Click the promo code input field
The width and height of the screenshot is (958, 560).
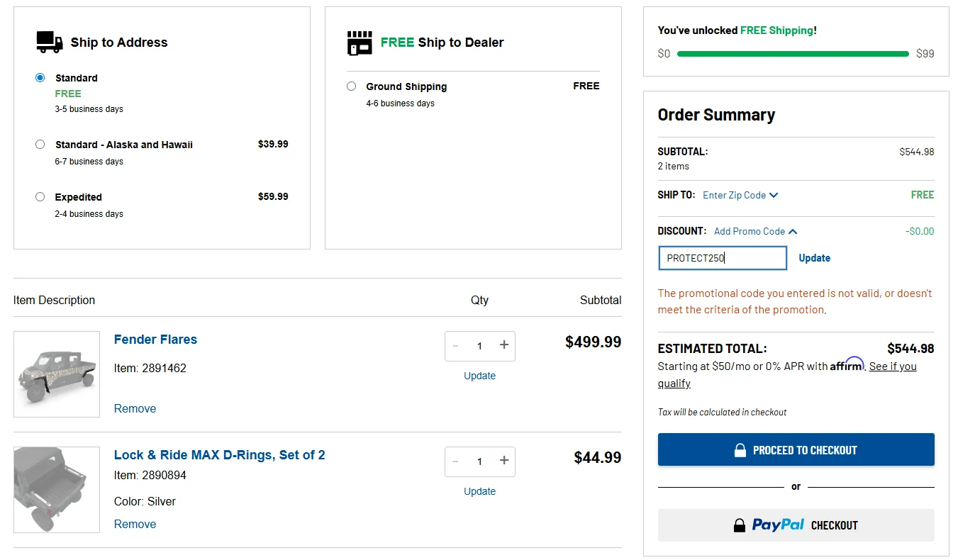pos(722,258)
